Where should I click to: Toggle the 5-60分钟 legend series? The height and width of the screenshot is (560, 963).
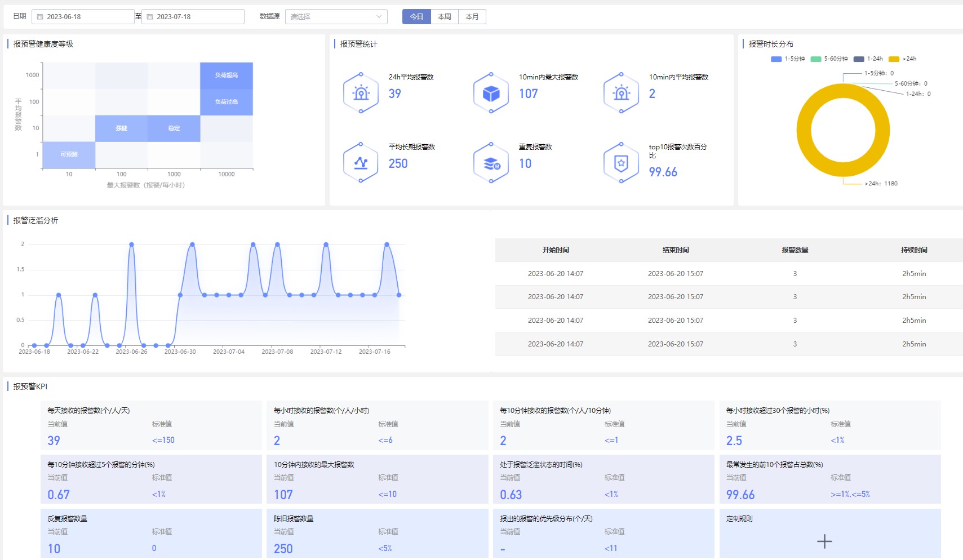pos(829,59)
